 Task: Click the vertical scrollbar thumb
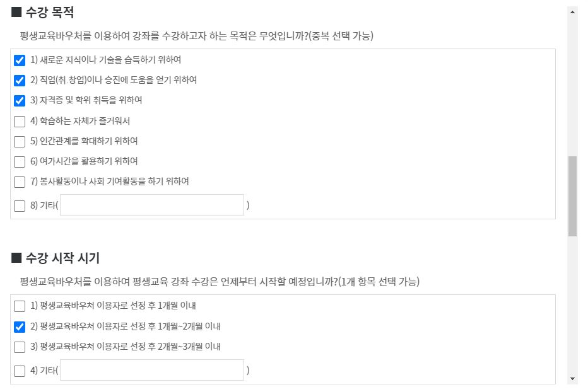click(x=572, y=197)
